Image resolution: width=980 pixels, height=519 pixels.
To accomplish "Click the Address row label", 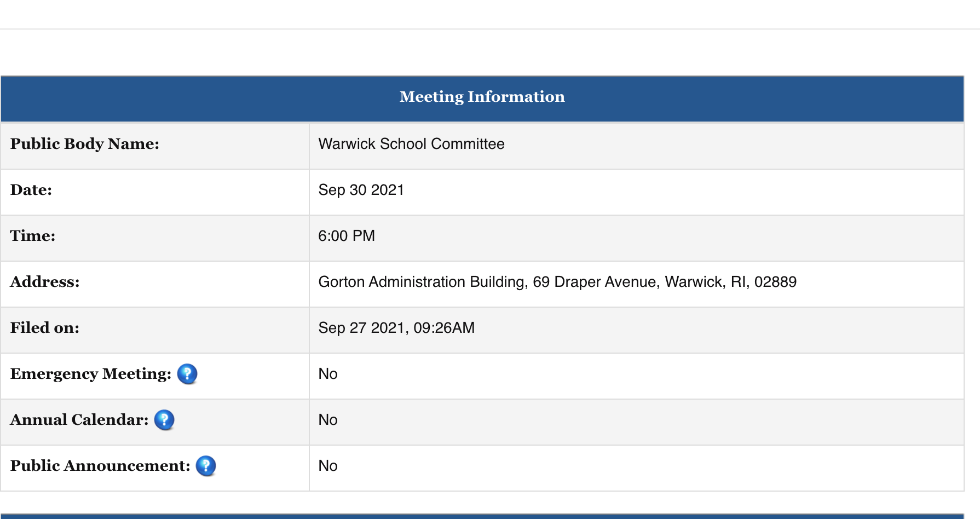I will (44, 282).
